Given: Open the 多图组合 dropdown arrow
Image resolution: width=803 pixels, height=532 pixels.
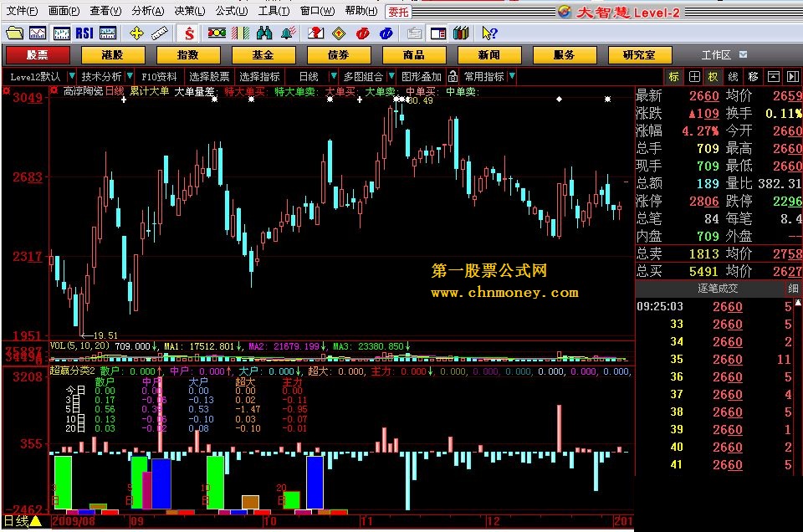Looking at the screenshot, I should pos(391,76).
